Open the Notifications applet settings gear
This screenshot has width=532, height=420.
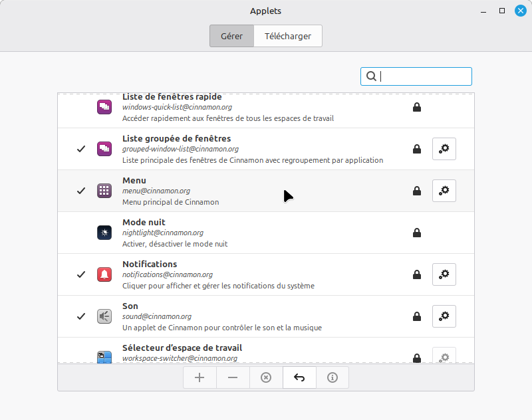pyautogui.click(x=444, y=274)
